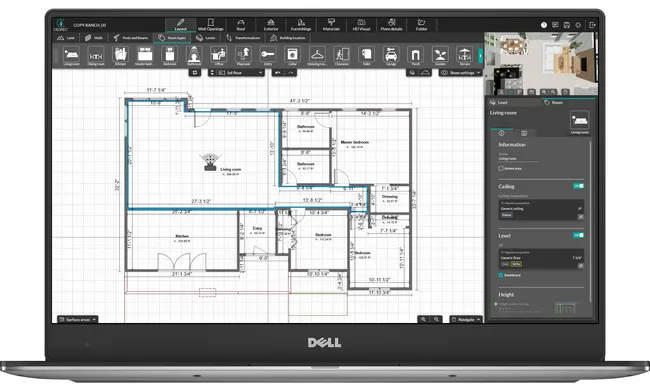The width and height of the screenshot is (650, 388).
Task: Switch to the Levels sub-tab
Action: coord(206,38)
